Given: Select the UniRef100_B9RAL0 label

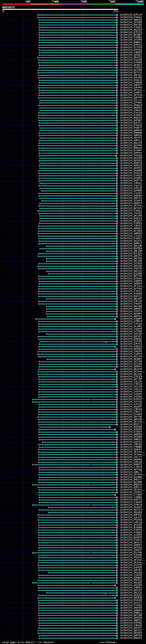Looking at the screenshot, I should [131, 42].
